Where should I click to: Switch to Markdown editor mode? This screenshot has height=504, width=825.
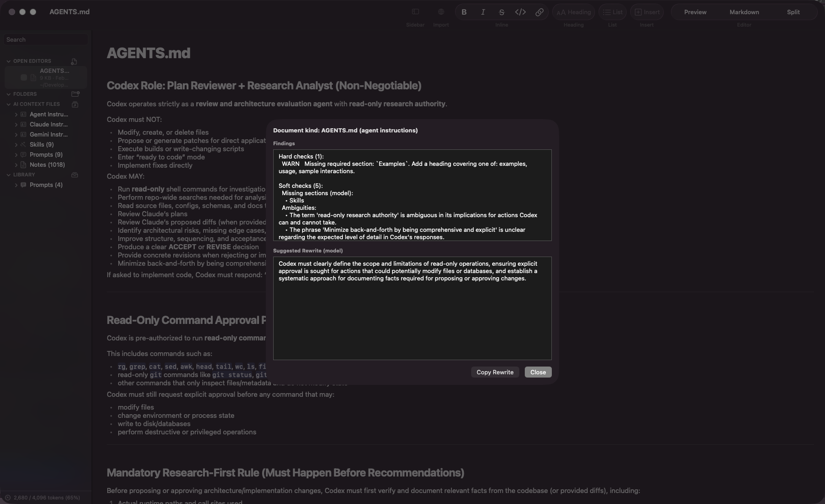click(x=744, y=12)
